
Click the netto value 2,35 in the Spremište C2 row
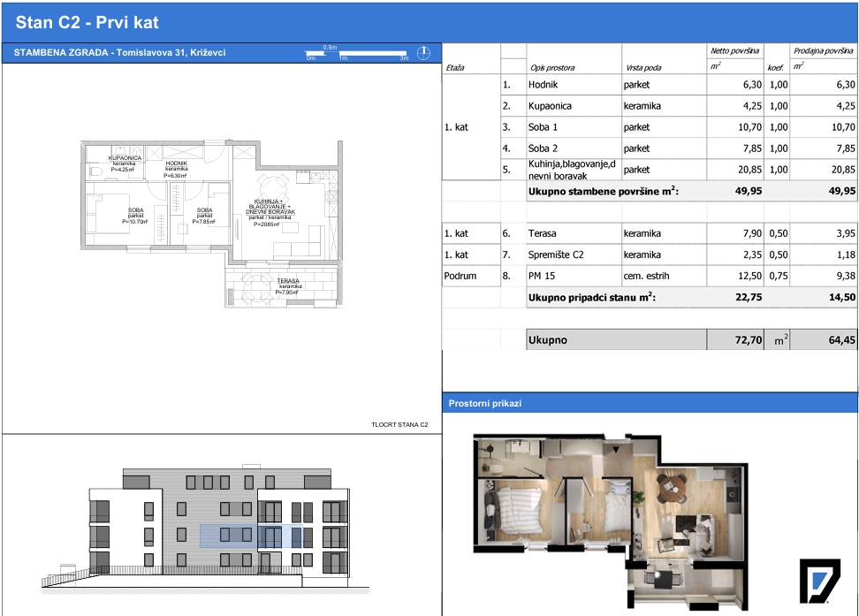pos(752,255)
